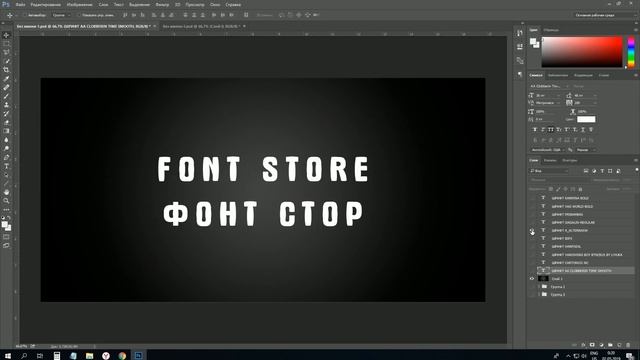The image size is (640, 360).
Task: Toggle the layer filter on/off switch
Action: point(636,170)
